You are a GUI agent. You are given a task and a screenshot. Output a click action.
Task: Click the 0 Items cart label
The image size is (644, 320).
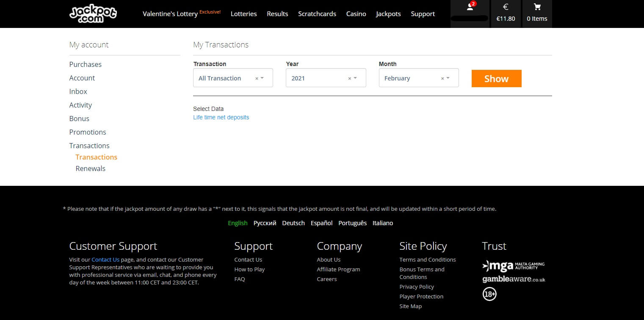coord(537,19)
